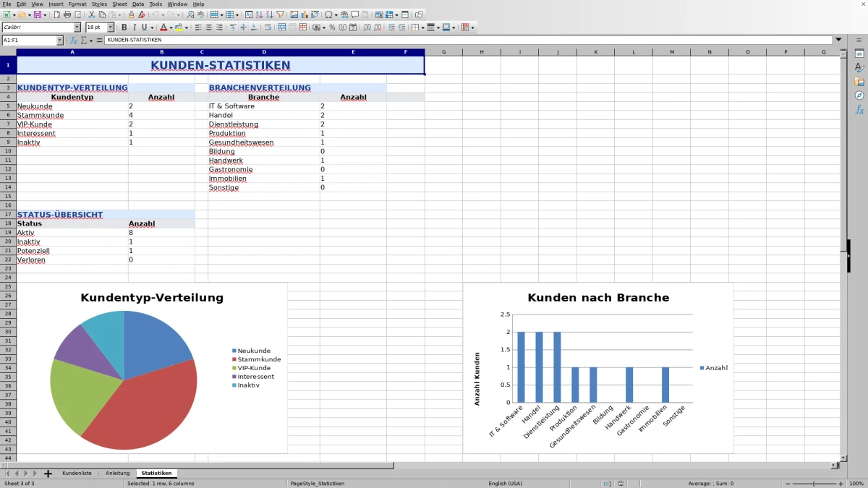Click the Undo arrow icon

155,14
